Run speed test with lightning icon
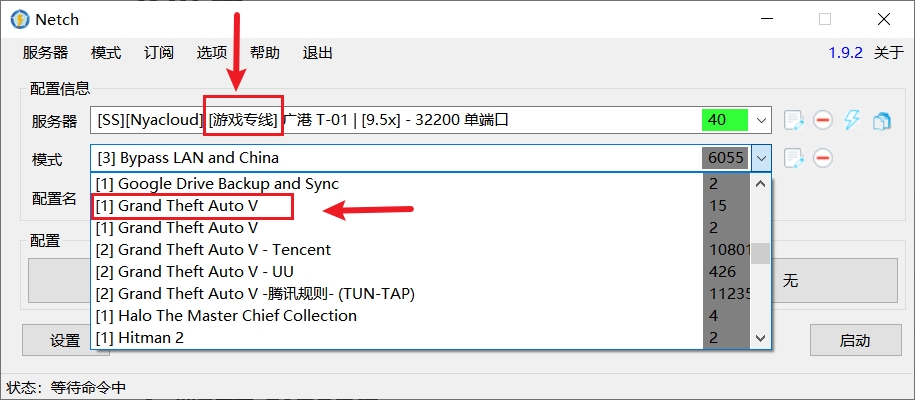Image resolution: width=915 pixels, height=400 pixels. coord(852,120)
